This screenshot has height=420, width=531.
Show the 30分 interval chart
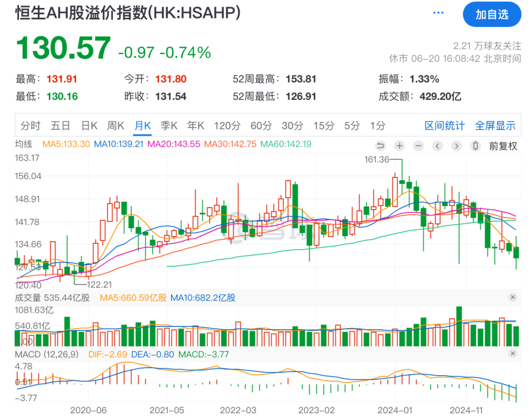[x=292, y=126]
